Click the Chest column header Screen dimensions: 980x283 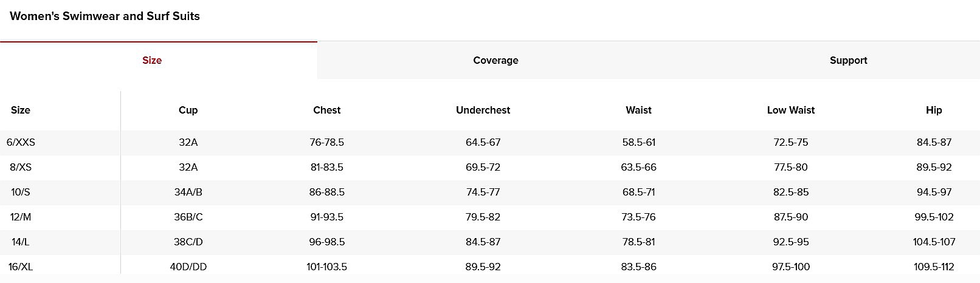pyautogui.click(x=326, y=110)
